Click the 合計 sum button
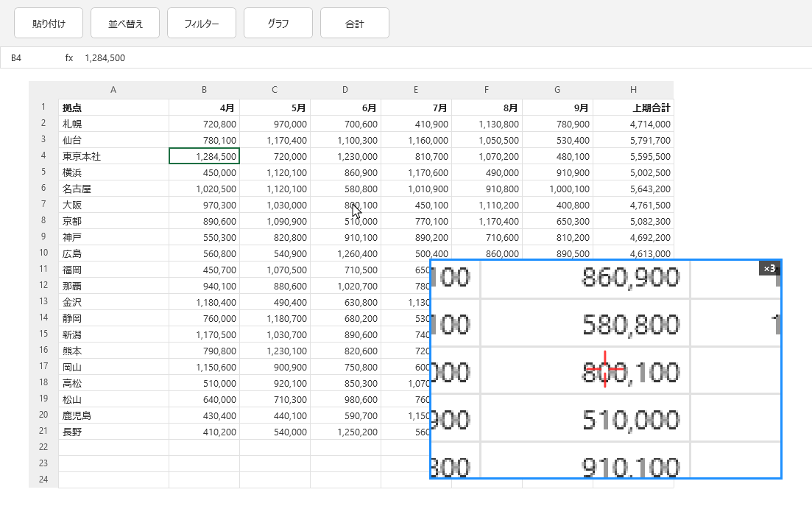The height and width of the screenshot is (509, 812). pos(355,24)
